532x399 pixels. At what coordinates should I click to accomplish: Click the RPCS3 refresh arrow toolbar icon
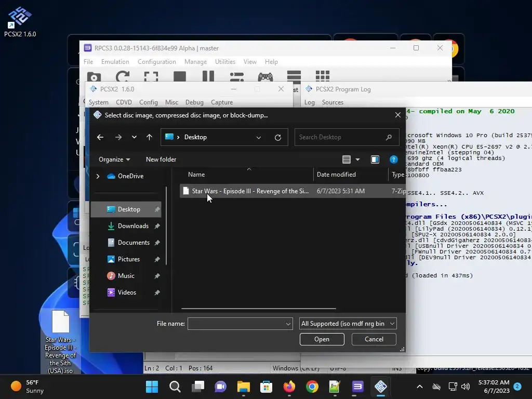pos(123,76)
